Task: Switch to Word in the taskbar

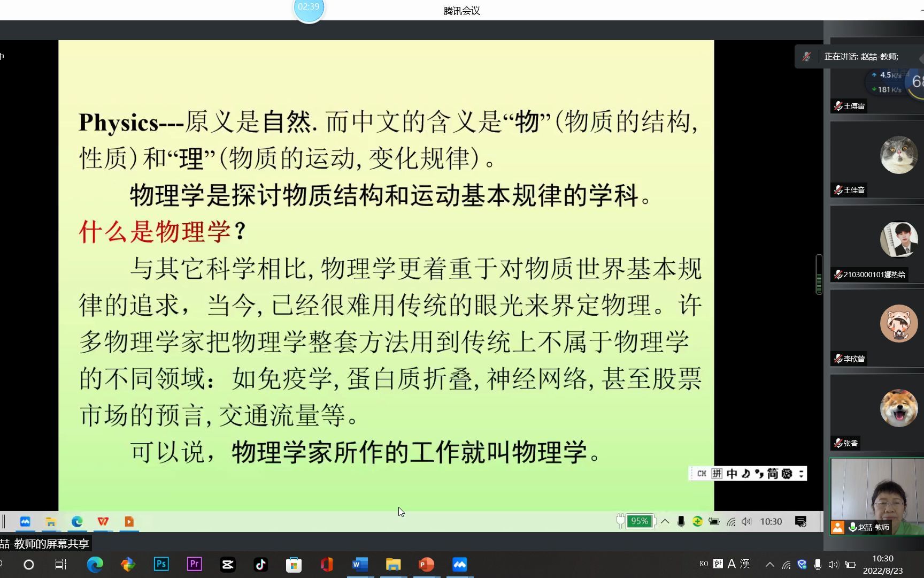Action: pyautogui.click(x=360, y=564)
